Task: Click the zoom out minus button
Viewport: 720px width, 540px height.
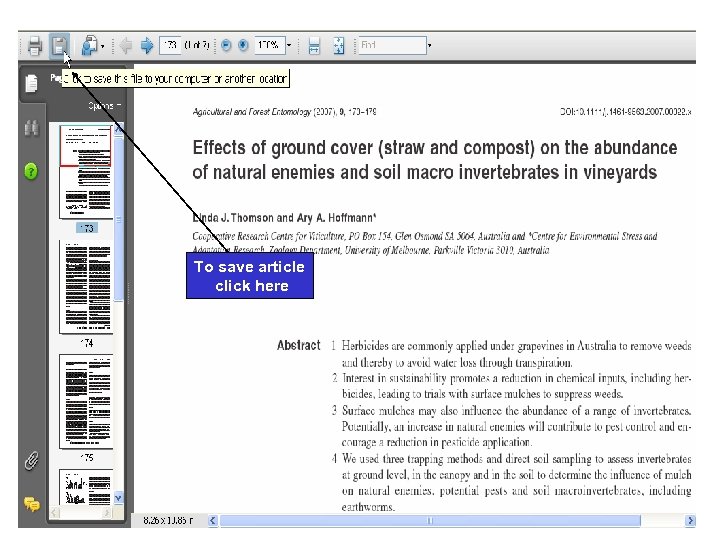Action: click(226, 45)
